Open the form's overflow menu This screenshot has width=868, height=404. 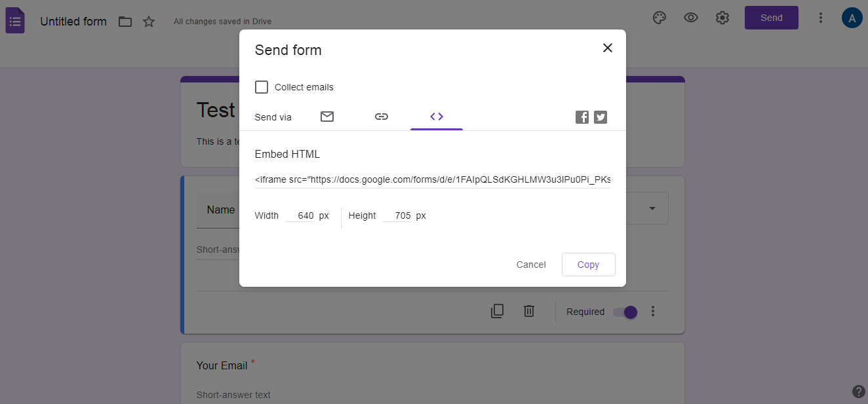tap(821, 18)
